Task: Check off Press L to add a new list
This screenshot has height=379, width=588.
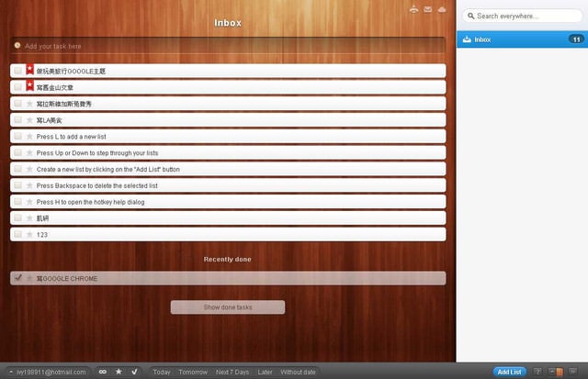Action: tap(17, 136)
